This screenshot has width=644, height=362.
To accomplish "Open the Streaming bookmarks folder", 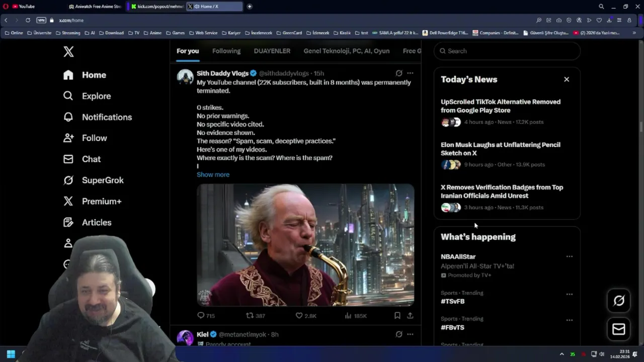I will coord(68,33).
